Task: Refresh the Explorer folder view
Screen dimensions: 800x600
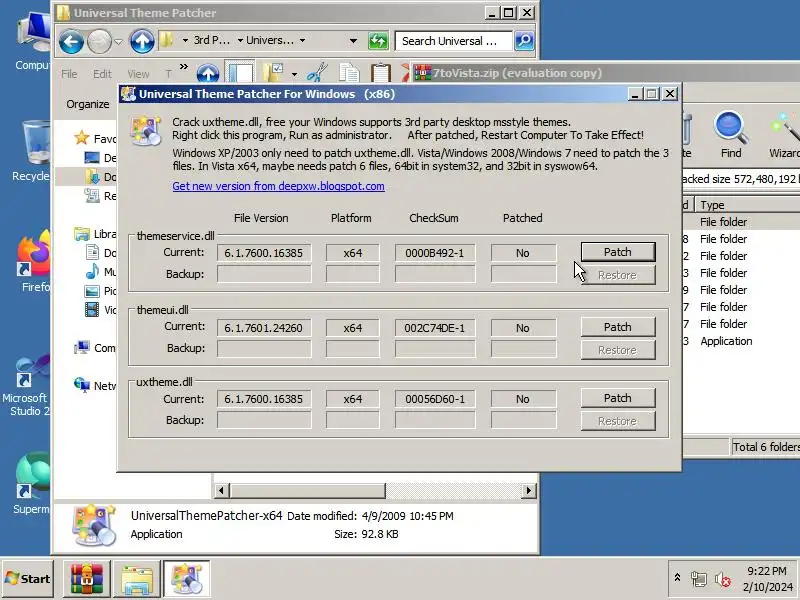Action: click(x=378, y=41)
